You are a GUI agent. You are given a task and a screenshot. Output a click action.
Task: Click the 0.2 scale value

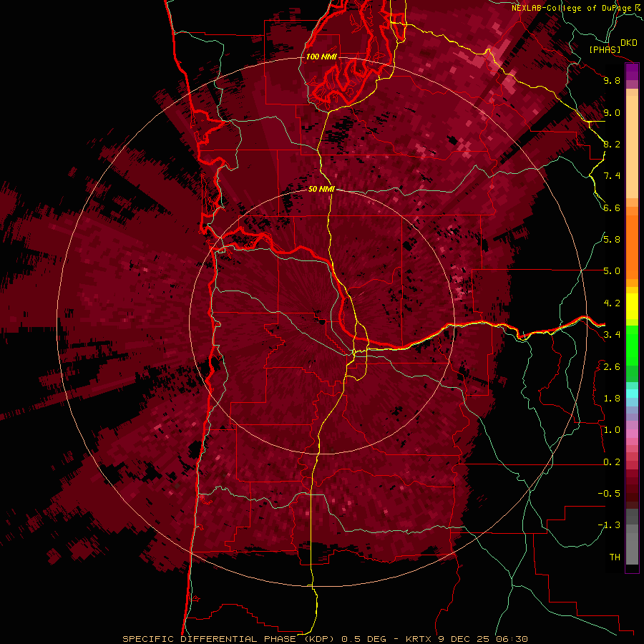tap(612, 462)
